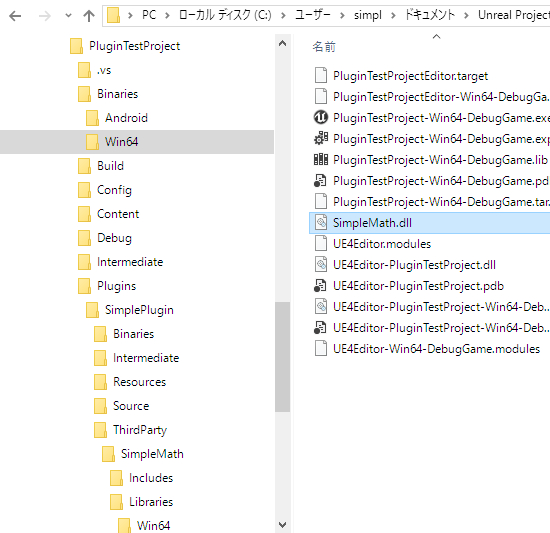Click the folder icon in address bar
550x533 pixels.
tap(113, 15)
